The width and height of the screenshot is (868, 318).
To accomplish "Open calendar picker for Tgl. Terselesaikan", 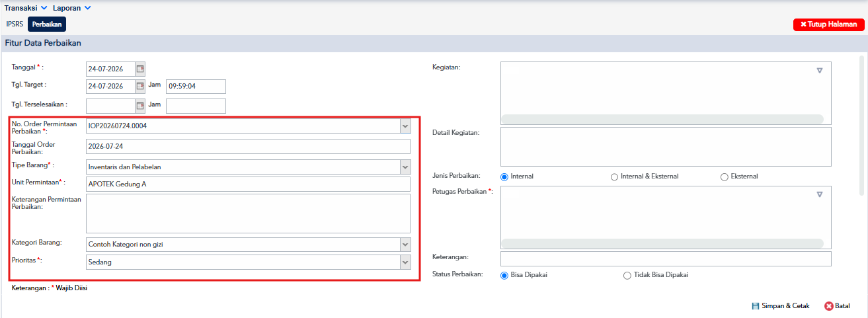I will click(140, 105).
